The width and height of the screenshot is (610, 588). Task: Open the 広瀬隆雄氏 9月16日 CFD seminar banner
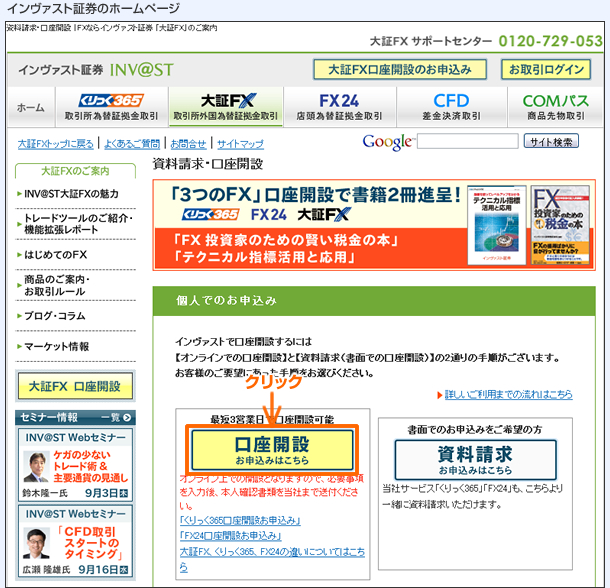click(x=75, y=541)
